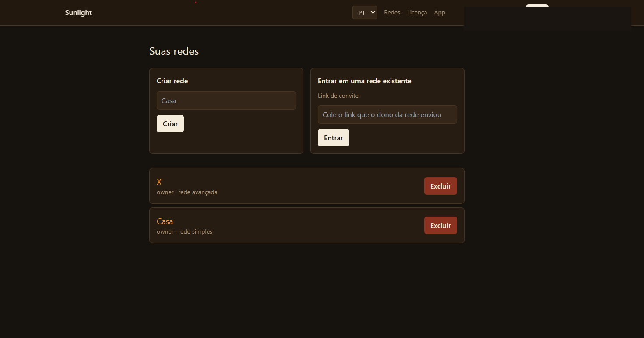Click the 'owner · rede avançada' text
The height and width of the screenshot is (338, 644).
(187, 192)
